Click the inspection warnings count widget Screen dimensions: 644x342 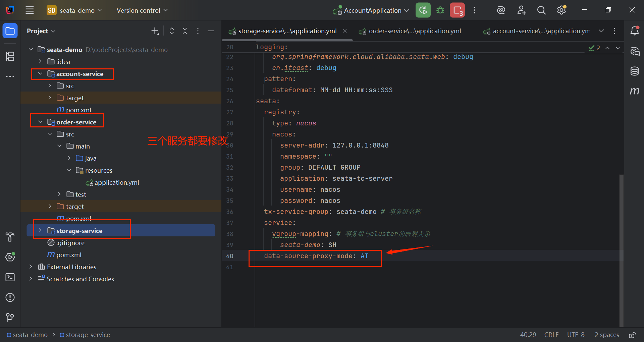pos(594,48)
